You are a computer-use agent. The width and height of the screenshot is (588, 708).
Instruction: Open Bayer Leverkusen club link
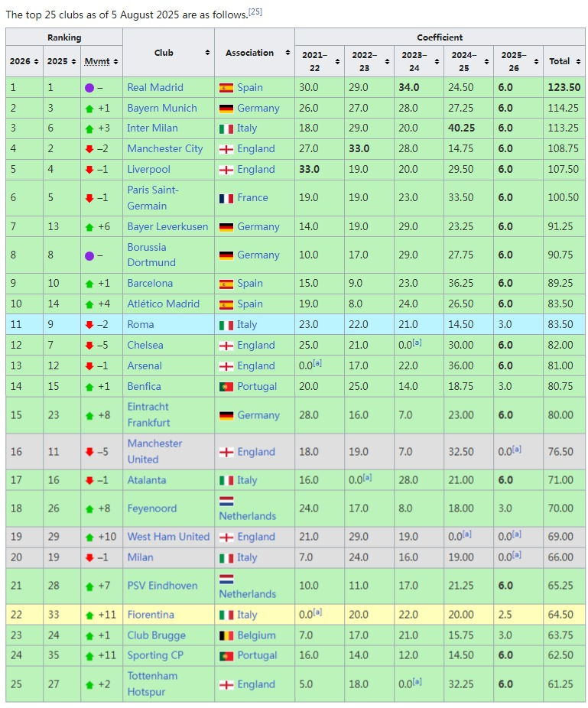167,226
